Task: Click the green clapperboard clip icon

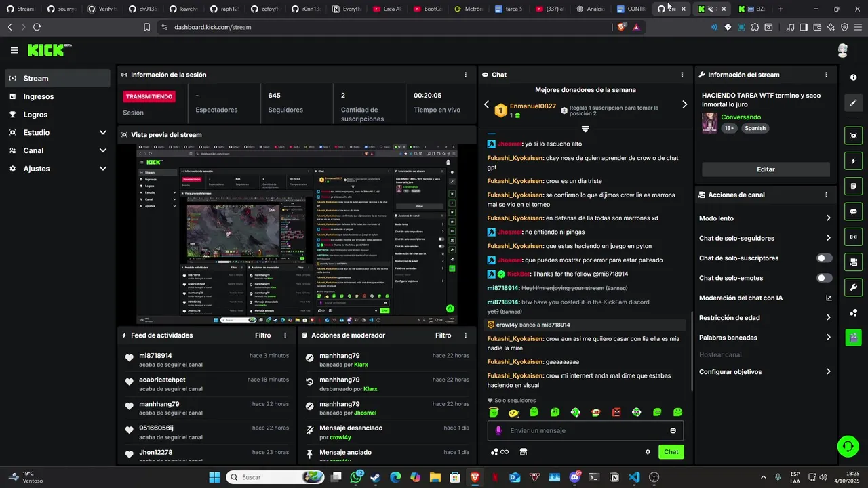Action: (853, 337)
